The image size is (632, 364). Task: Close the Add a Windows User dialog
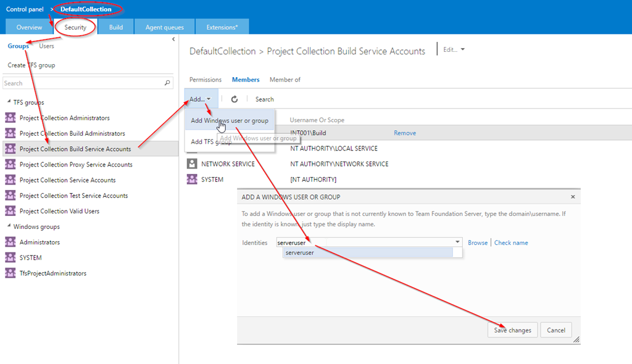pyautogui.click(x=572, y=197)
